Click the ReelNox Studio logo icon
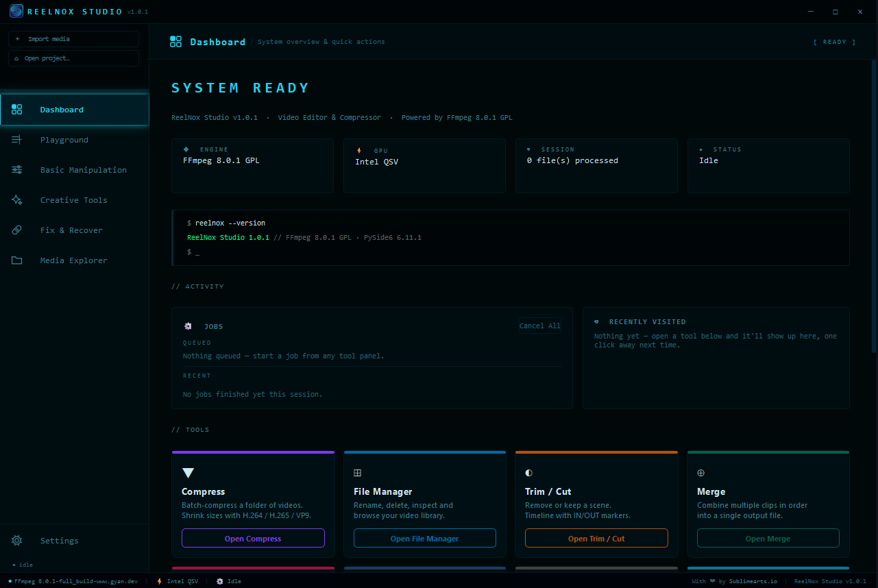This screenshot has height=588, width=878. pyautogui.click(x=16, y=11)
